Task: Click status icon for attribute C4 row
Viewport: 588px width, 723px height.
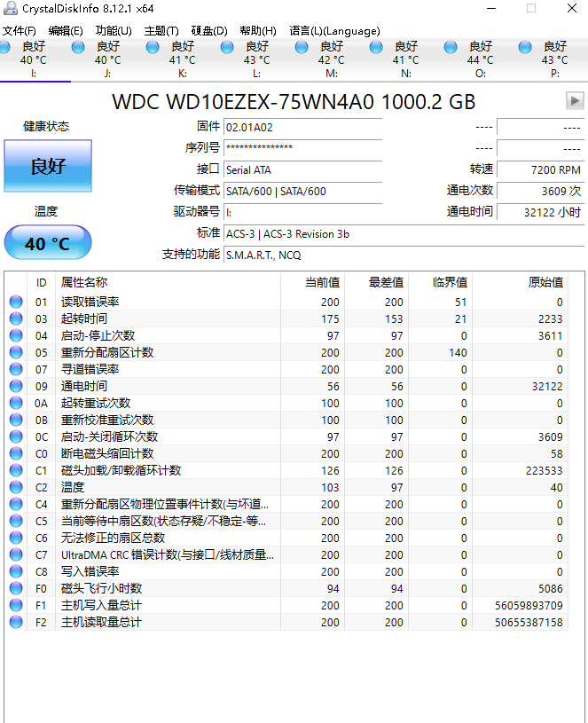Action: (x=16, y=504)
